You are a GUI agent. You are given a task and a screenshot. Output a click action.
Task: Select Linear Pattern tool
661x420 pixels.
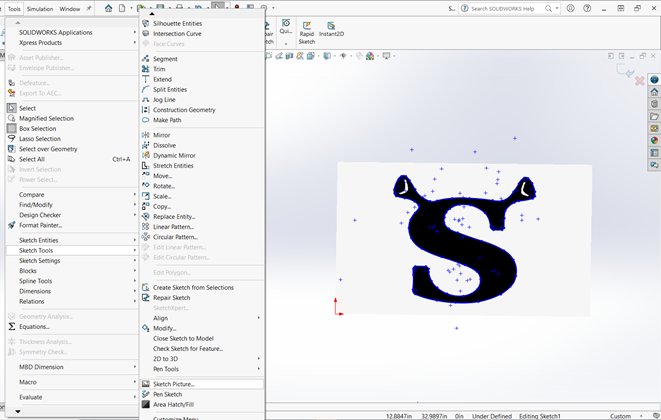pos(202,226)
